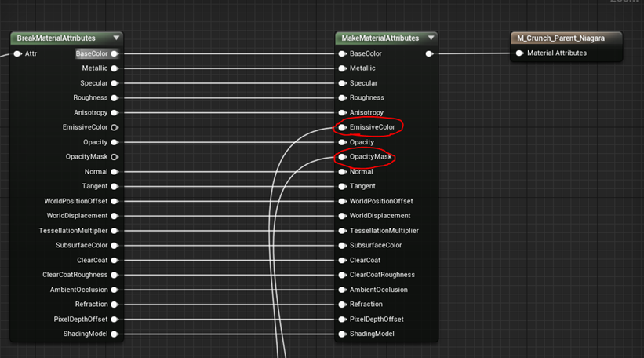Screen dimensions: 644x358
Task: Click BreakMaterialAttributes ClearCoat output pin
Action: pyautogui.click(x=115, y=260)
